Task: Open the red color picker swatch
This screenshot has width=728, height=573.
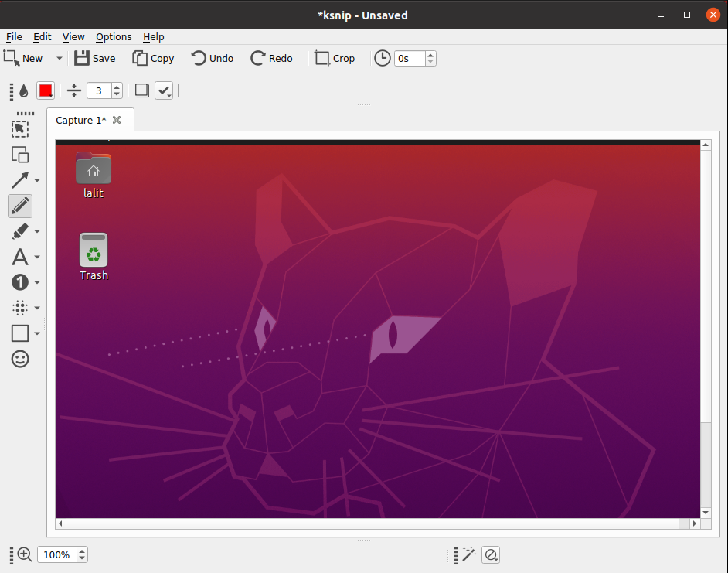Action: coord(46,90)
